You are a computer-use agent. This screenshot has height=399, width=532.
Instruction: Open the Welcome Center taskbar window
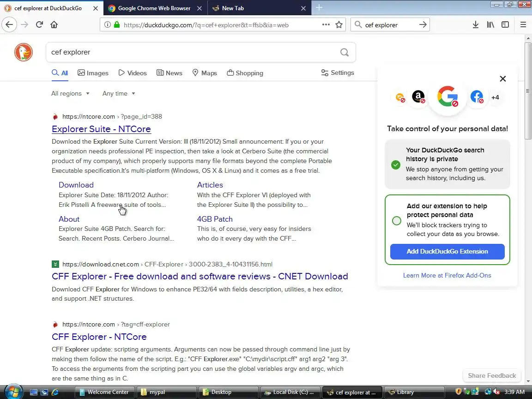(104, 392)
